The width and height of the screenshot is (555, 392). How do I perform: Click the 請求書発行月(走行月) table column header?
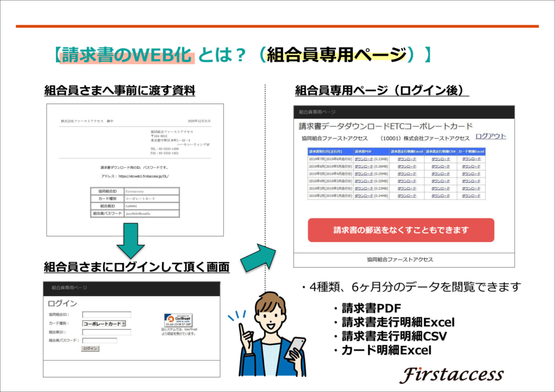pyautogui.click(x=331, y=152)
